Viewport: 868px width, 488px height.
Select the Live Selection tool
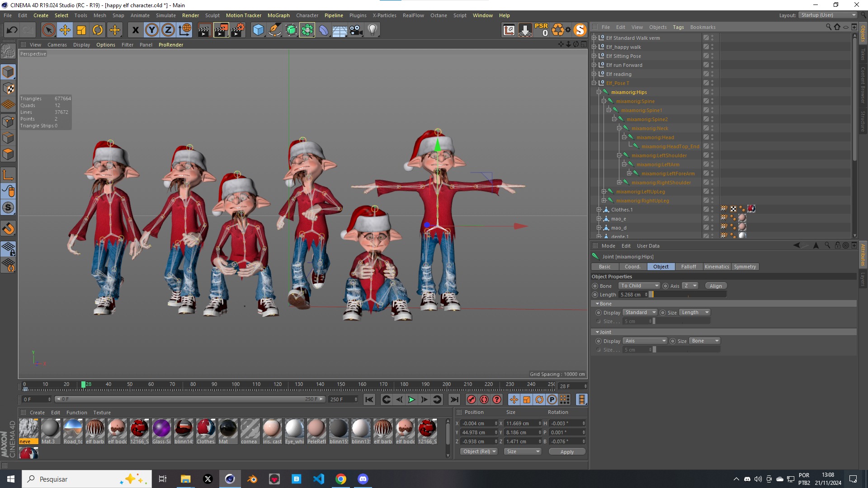pyautogui.click(x=48, y=30)
